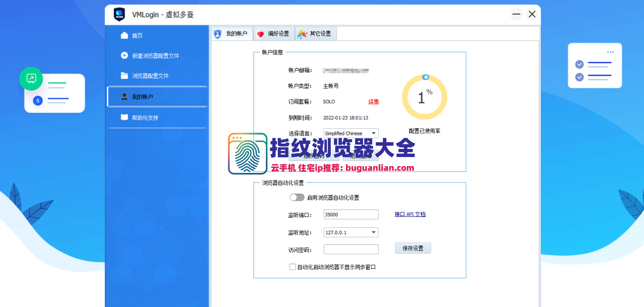Click inside the 访问密码 input field
Screen dimensions: 644x307
[x=351, y=249]
